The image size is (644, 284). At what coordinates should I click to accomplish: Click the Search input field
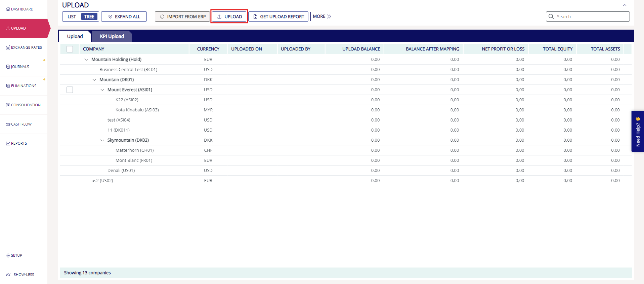pos(588,16)
